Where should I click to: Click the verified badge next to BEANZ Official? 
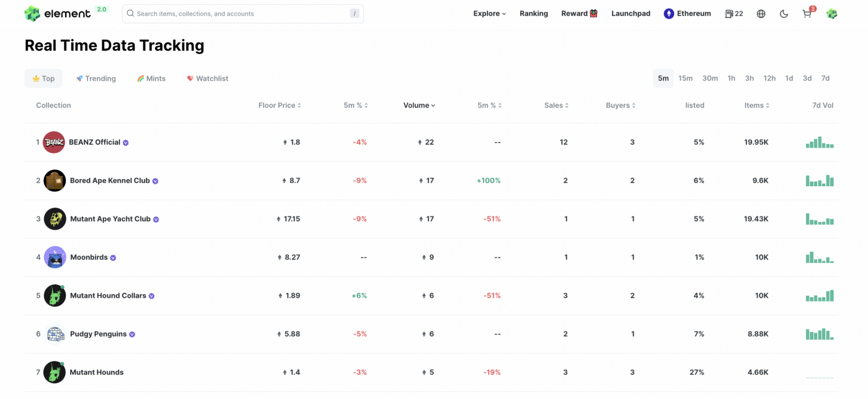click(x=126, y=143)
